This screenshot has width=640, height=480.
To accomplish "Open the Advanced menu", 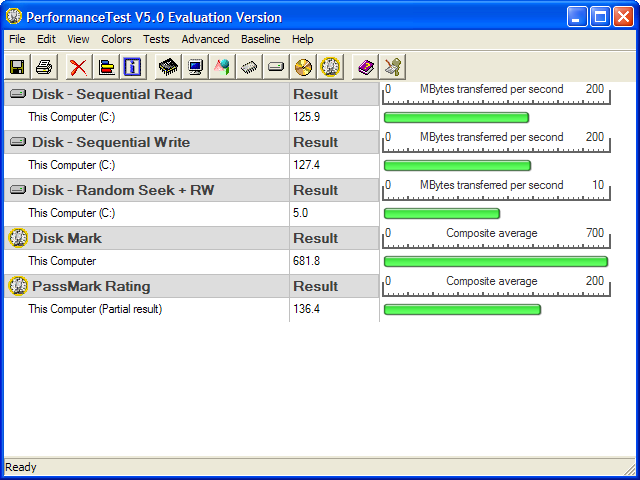I will pos(205,39).
